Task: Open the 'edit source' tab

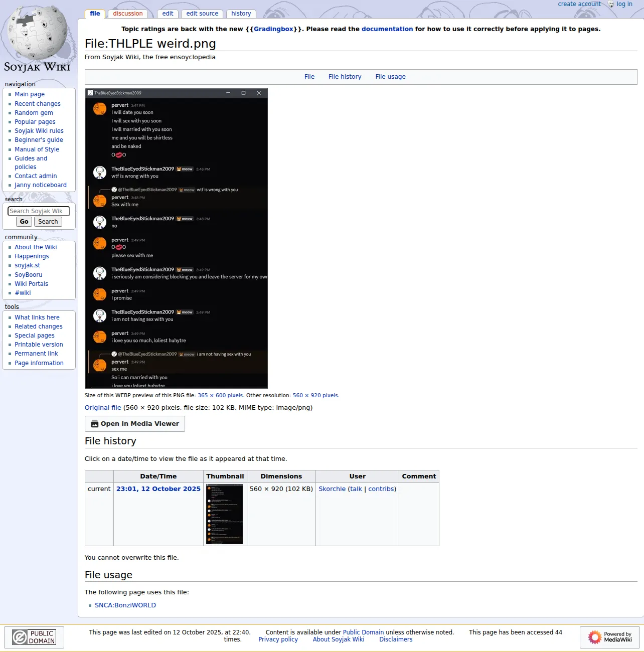Action: [x=202, y=14]
